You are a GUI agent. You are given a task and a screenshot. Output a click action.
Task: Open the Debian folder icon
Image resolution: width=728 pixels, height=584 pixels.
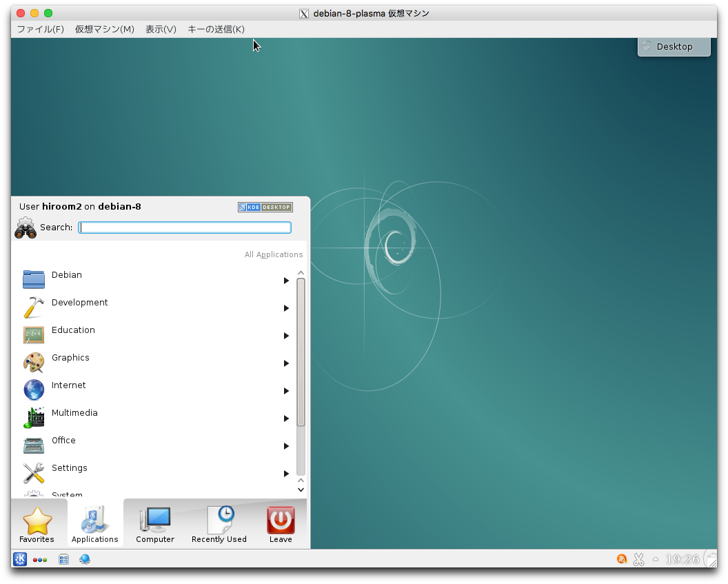point(33,279)
